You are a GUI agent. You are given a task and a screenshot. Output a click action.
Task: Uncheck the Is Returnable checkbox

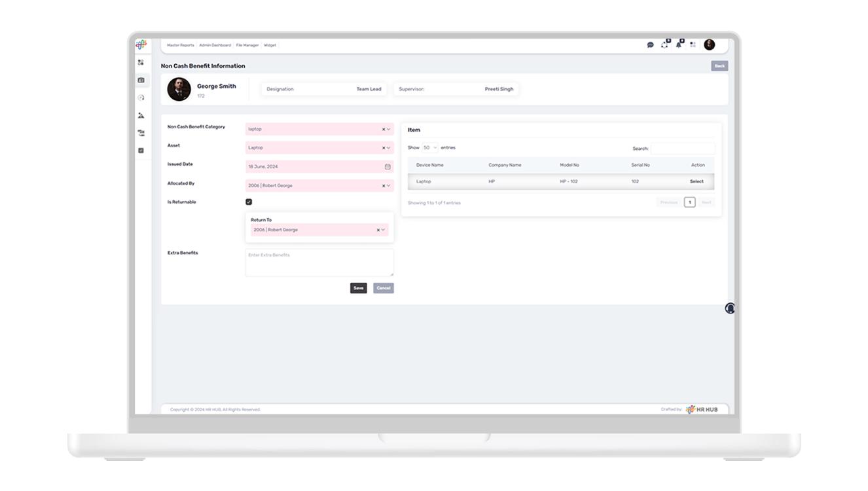point(249,202)
